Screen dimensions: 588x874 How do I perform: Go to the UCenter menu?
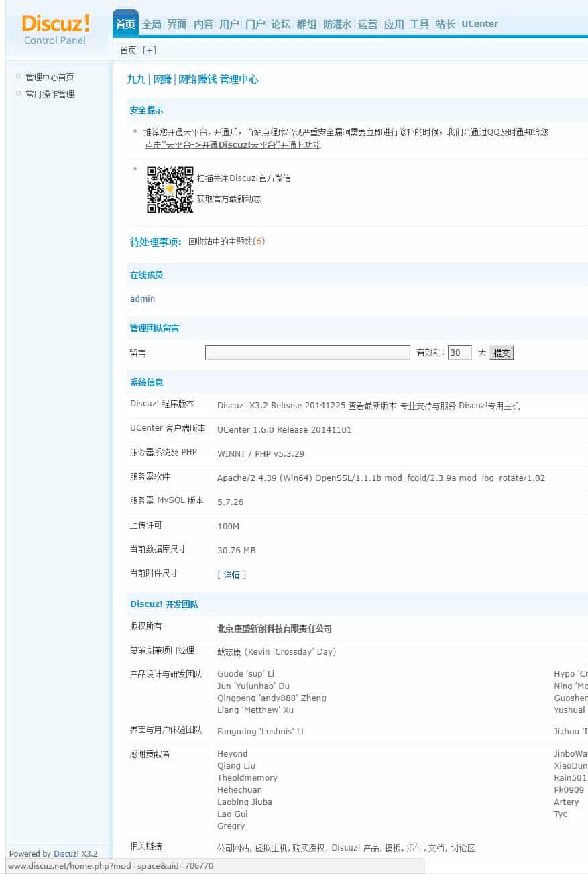coord(480,24)
